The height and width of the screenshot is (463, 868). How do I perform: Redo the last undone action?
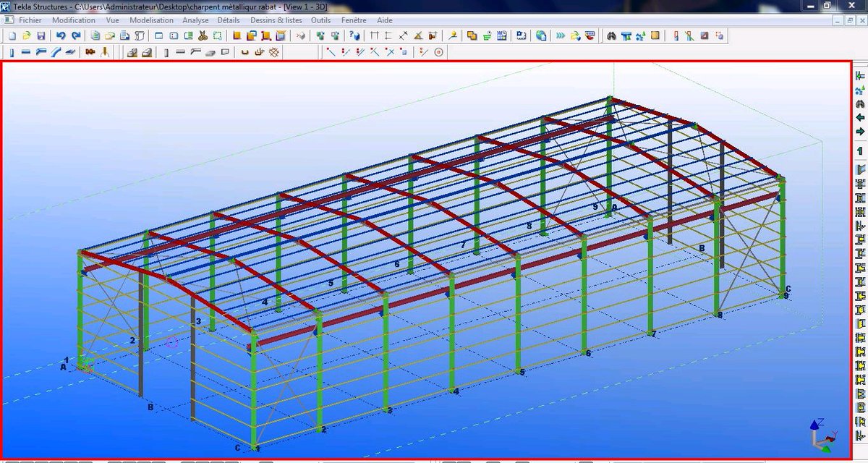point(76,35)
